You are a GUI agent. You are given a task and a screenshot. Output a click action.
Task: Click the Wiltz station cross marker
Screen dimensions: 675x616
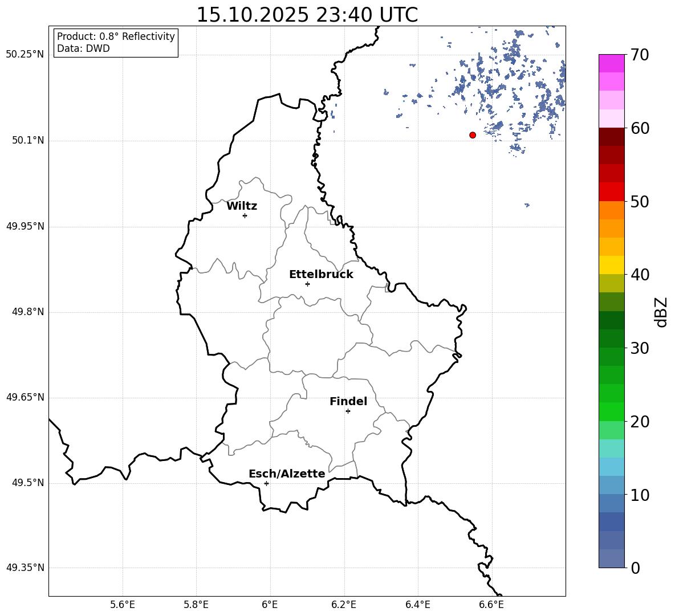point(245,215)
